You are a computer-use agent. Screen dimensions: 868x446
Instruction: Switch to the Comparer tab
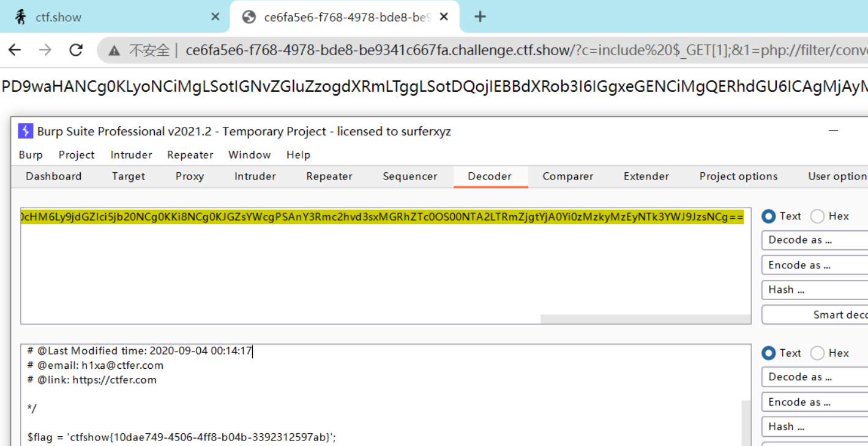[x=568, y=176]
